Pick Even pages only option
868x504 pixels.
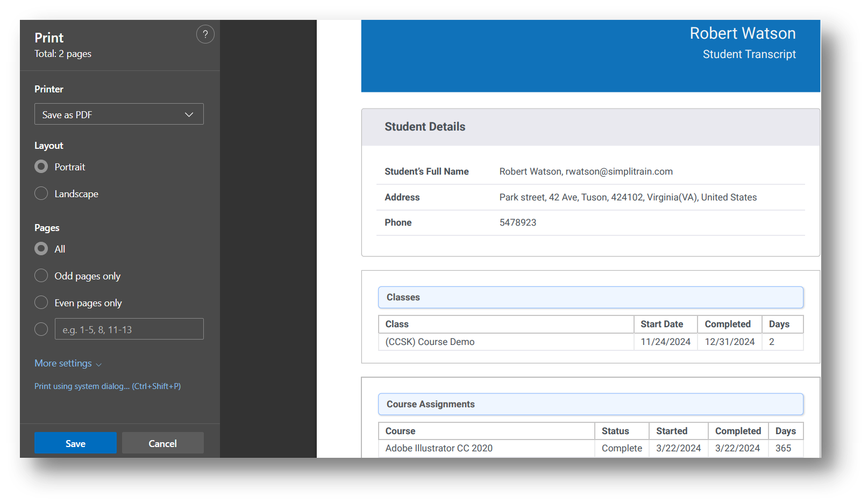point(41,303)
